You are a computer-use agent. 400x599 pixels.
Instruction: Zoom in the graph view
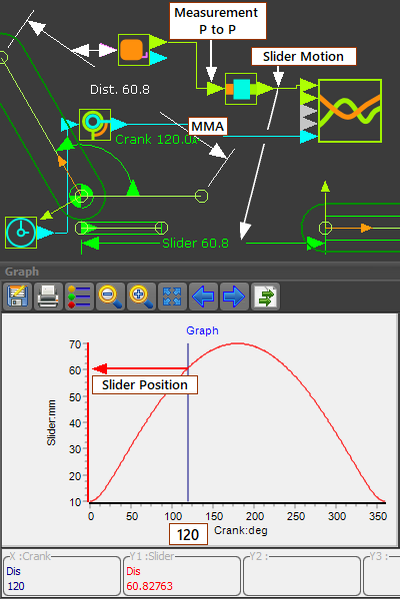[x=141, y=296]
